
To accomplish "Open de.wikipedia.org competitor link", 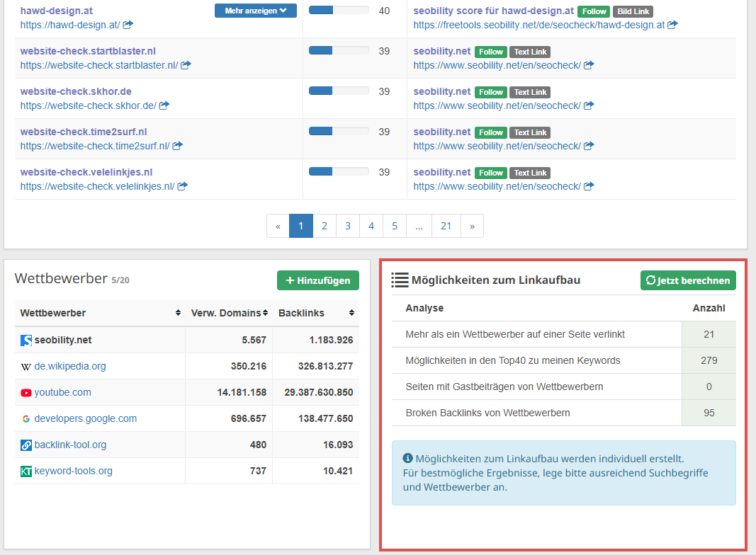I will pyautogui.click(x=70, y=366).
